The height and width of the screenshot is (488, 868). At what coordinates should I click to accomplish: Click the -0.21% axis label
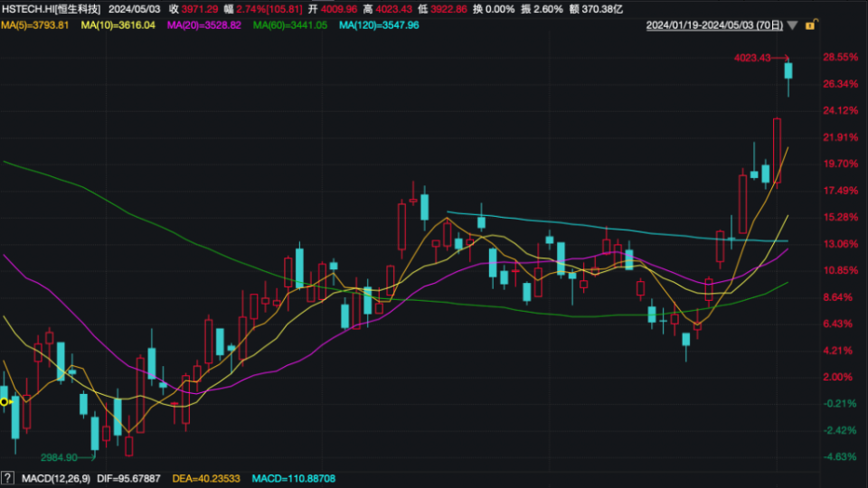point(840,404)
